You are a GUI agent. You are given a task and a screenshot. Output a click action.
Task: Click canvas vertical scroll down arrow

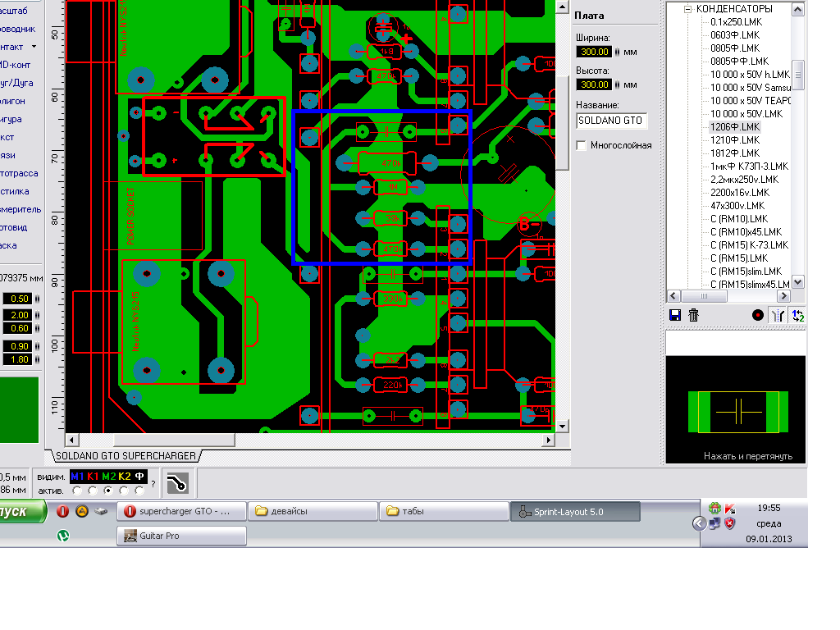click(x=562, y=427)
